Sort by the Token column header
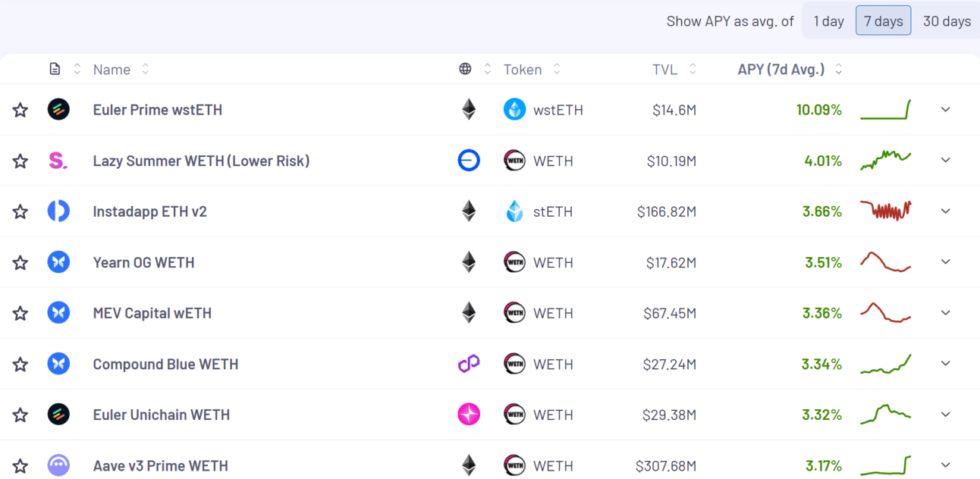Screen dimensions: 980x479 click(523, 70)
